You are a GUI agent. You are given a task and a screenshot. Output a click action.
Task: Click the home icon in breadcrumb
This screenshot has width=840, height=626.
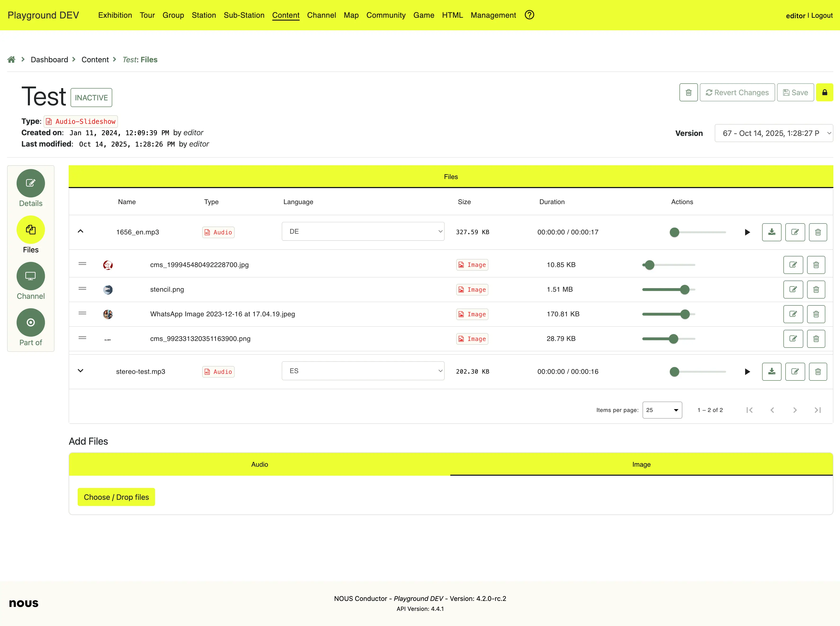point(11,59)
